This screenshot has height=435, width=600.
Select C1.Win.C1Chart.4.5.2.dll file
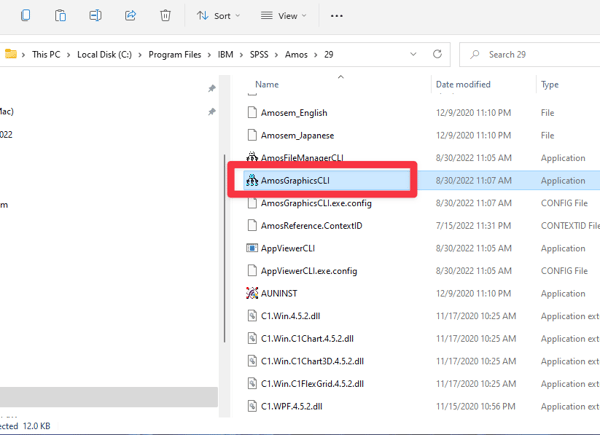click(x=307, y=339)
